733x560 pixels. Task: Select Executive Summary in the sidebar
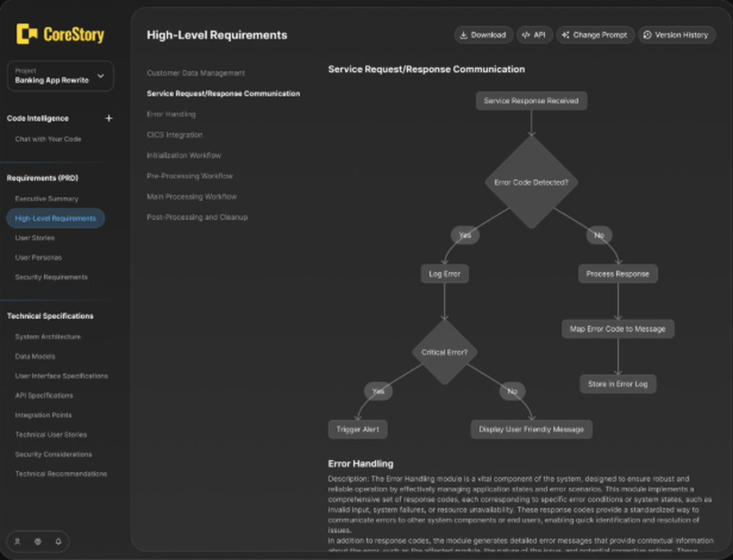tap(46, 199)
